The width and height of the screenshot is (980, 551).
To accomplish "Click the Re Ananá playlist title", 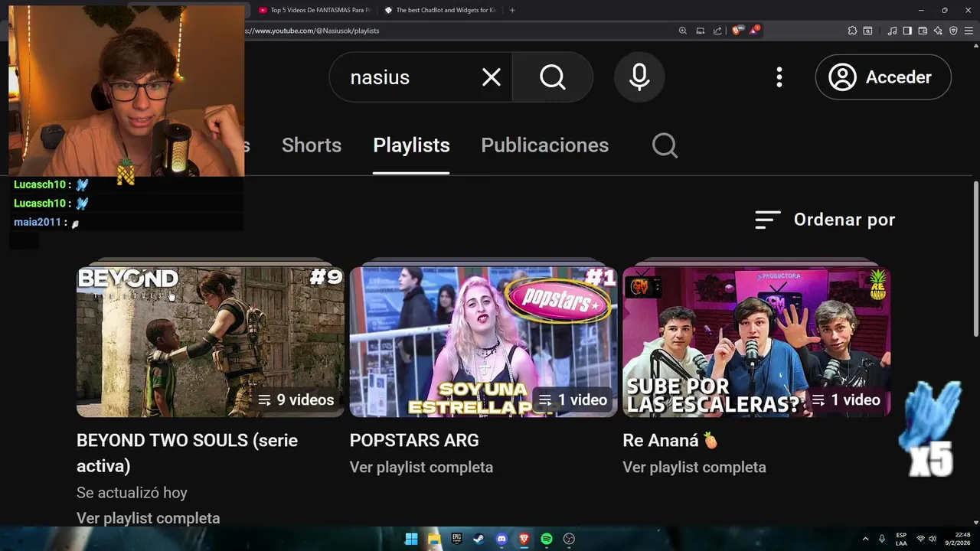I will point(671,441).
